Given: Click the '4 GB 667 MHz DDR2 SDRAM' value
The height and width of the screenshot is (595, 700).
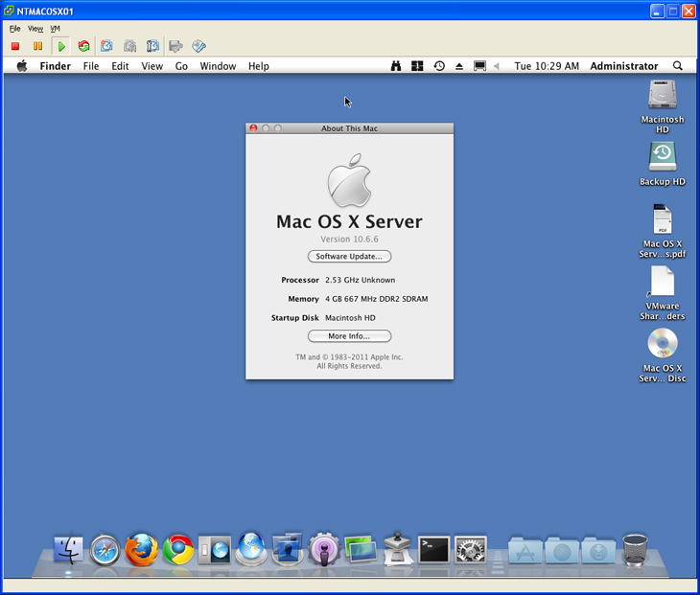Looking at the screenshot, I should click(376, 299).
